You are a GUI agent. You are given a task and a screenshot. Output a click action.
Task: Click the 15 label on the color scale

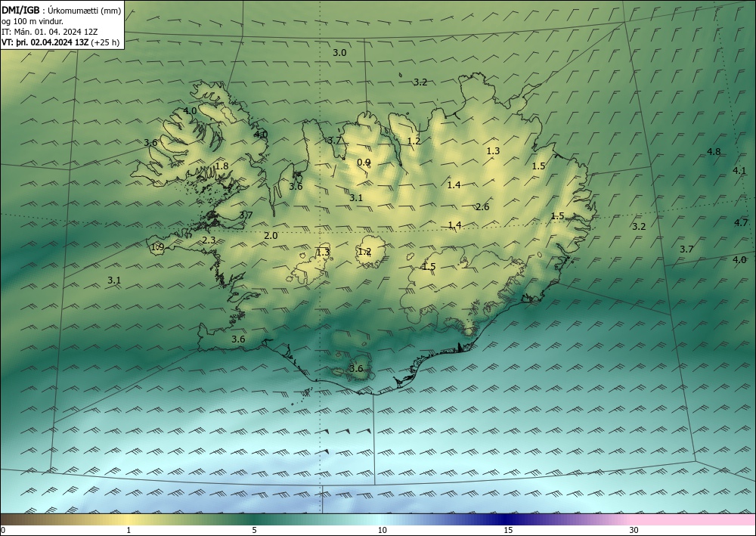click(x=508, y=530)
